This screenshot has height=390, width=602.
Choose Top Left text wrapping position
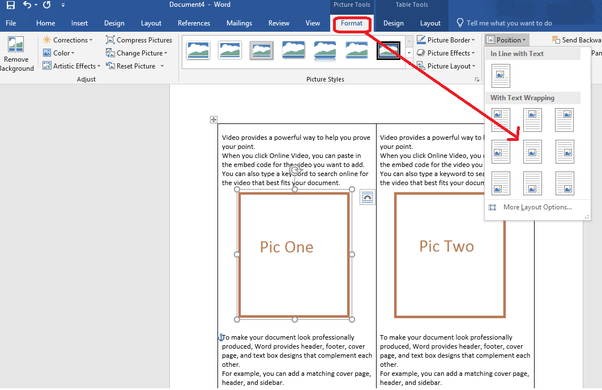(501, 119)
